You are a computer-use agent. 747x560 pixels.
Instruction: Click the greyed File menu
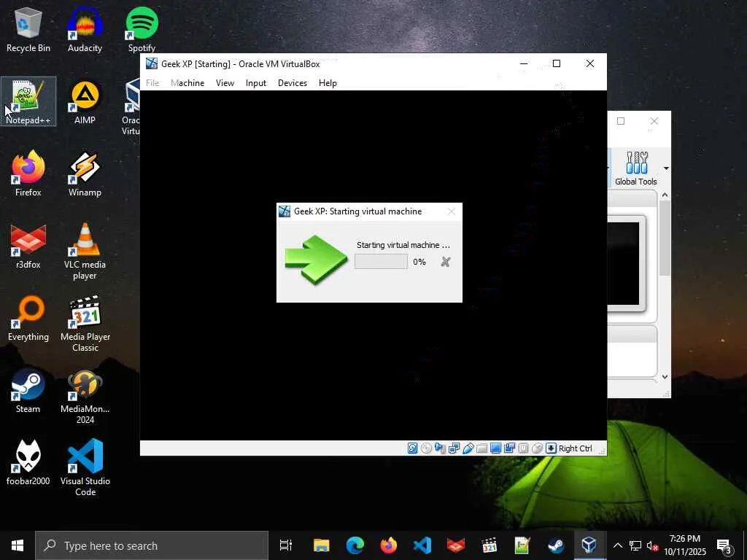tap(152, 83)
